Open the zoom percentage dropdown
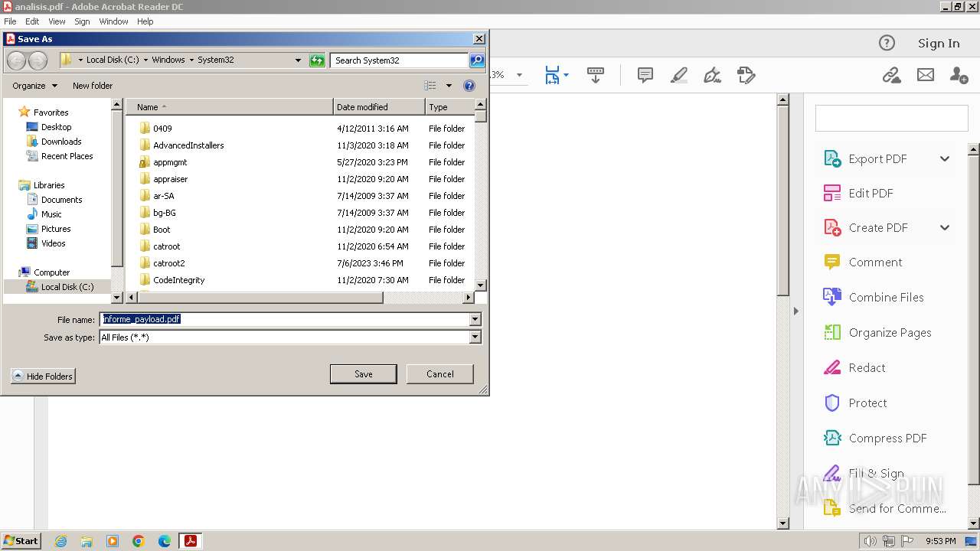Image resolution: width=980 pixels, height=551 pixels. coord(519,75)
